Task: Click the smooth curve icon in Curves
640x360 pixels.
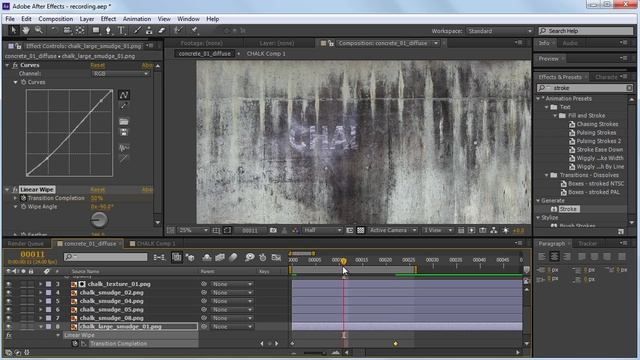Action: coord(124,147)
